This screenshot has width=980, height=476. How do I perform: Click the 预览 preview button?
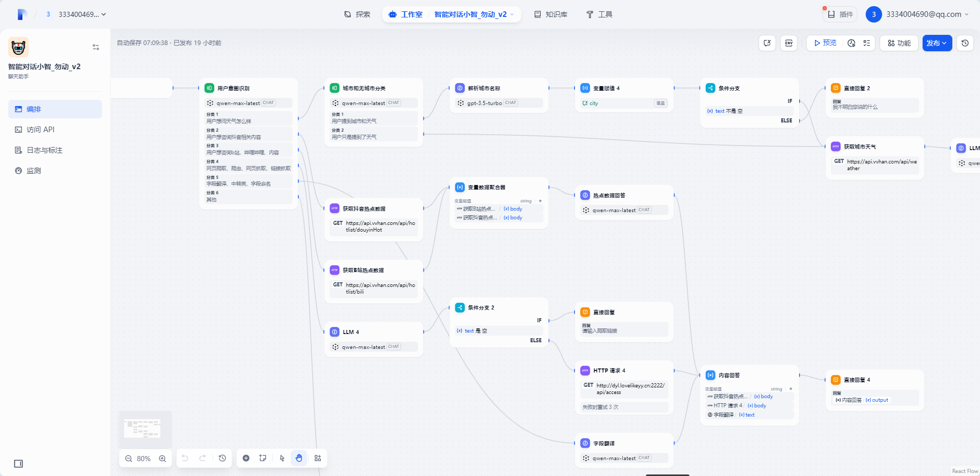pos(825,43)
